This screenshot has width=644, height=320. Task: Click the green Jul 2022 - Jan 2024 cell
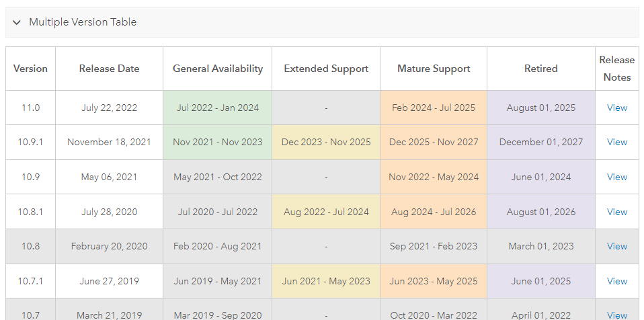tap(218, 108)
